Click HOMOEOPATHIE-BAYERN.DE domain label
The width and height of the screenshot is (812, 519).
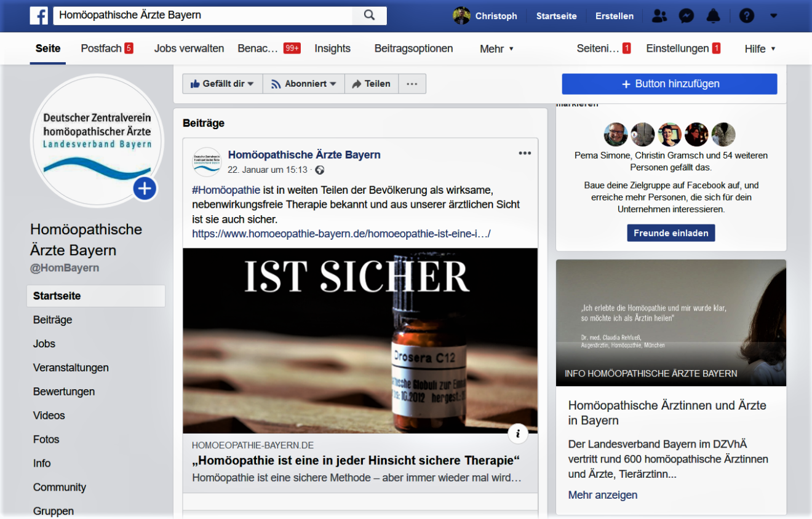[253, 445]
